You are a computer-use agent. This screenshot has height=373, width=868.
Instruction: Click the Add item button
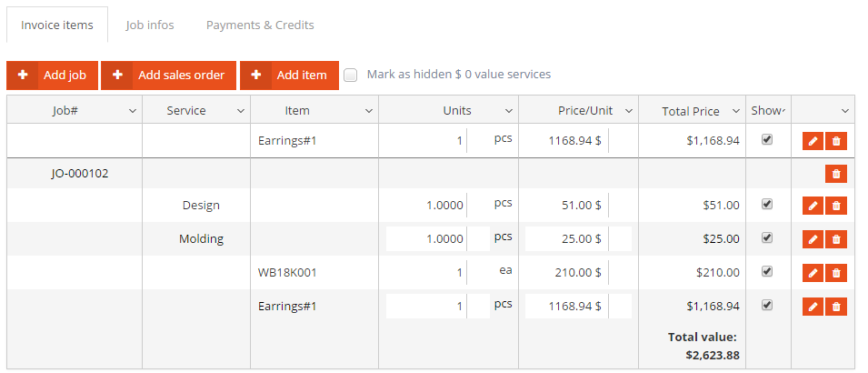pyautogui.click(x=289, y=76)
